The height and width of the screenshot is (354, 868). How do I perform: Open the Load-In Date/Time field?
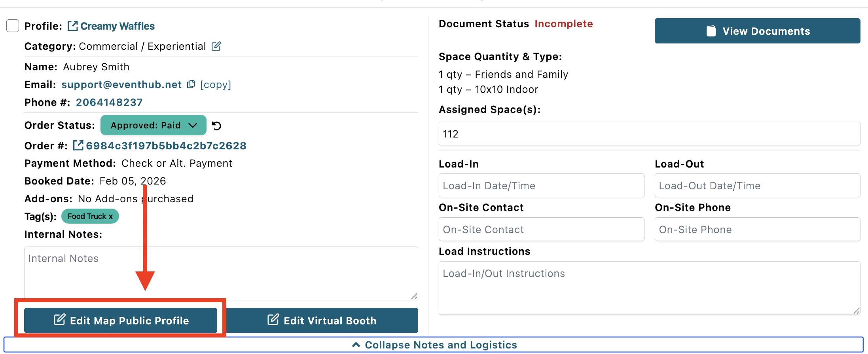(x=541, y=185)
